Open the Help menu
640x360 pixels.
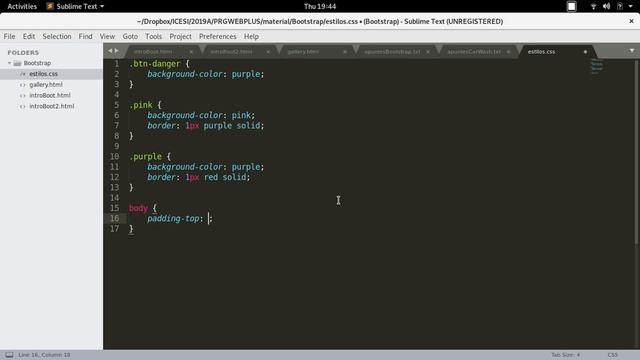(x=251, y=36)
